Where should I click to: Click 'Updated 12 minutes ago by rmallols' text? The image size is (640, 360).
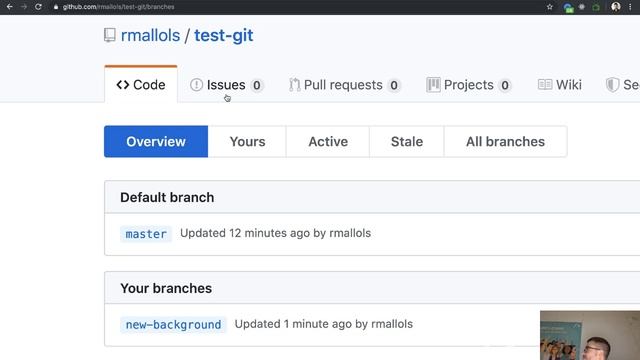click(276, 233)
